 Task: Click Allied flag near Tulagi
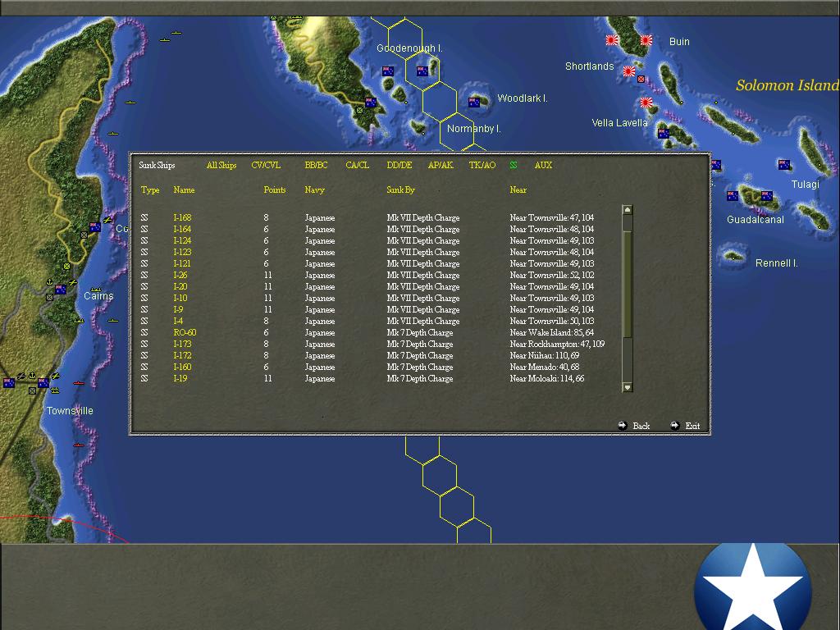(x=784, y=165)
